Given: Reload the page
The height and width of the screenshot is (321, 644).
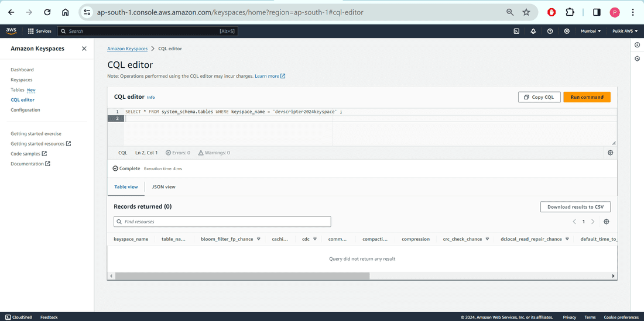Looking at the screenshot, I should coord(47,12).
